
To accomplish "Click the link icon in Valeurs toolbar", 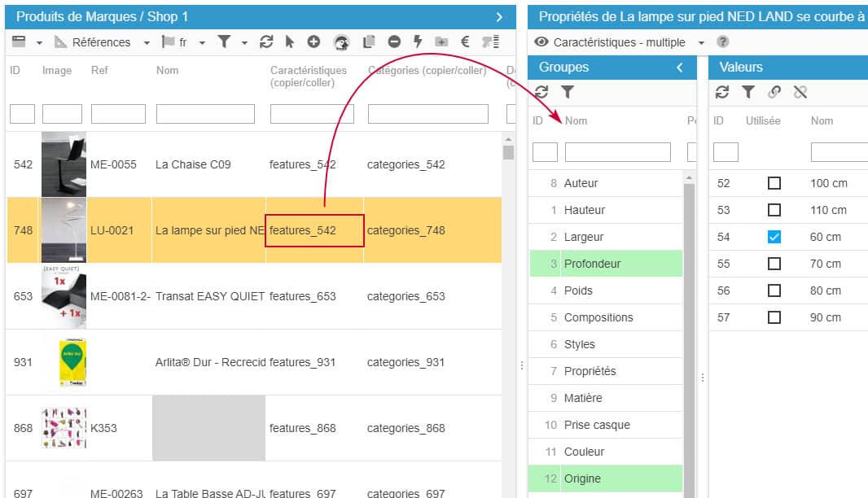I will [774, 92].
